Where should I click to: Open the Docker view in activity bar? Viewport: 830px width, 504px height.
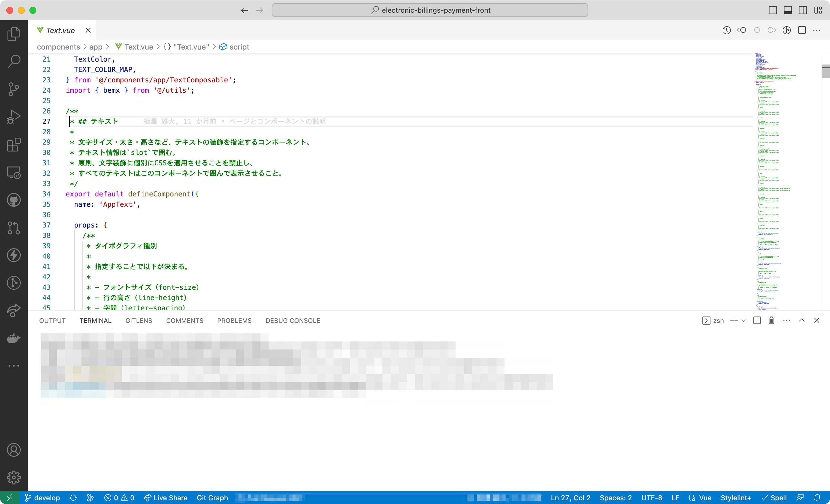(14, 338)
